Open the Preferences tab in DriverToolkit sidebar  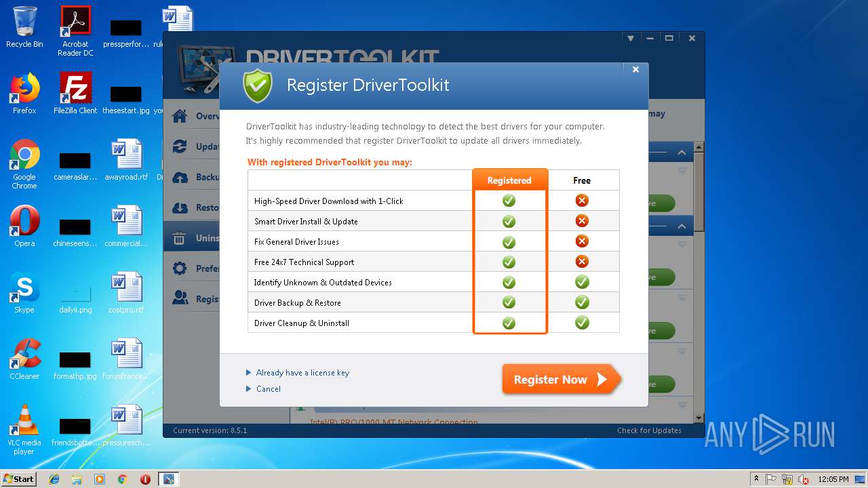pyautogui.click(x=191, y=268)
